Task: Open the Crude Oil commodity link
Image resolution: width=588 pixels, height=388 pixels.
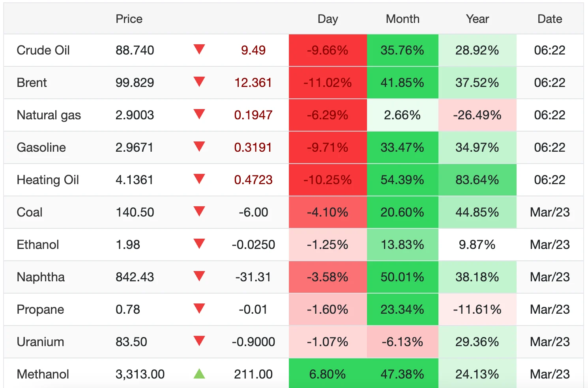Action: pos(43,50)
